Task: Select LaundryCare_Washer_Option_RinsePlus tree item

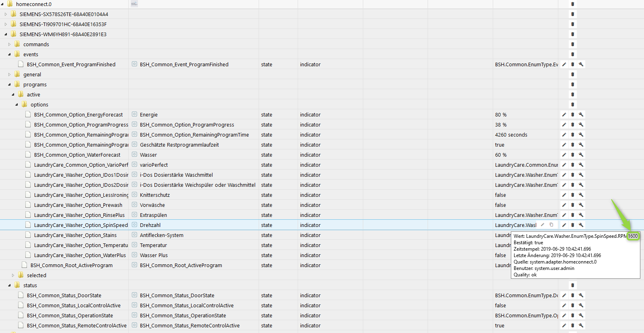Action: click(x=79, y=215)
